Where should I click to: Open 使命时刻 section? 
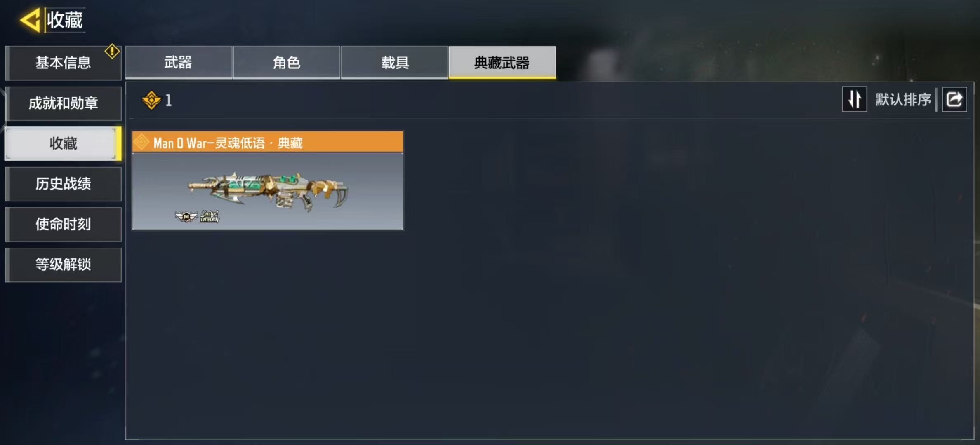(63, 224)
